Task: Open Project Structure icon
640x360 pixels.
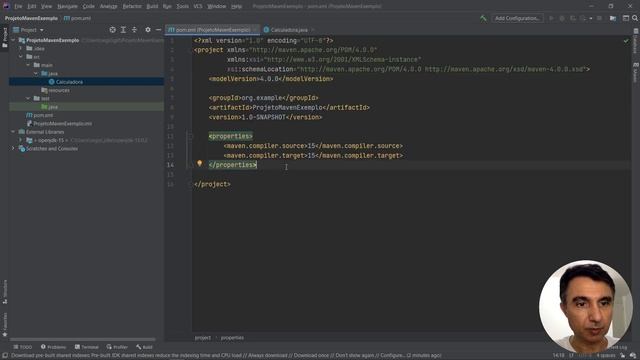Action: click(613, 18)
